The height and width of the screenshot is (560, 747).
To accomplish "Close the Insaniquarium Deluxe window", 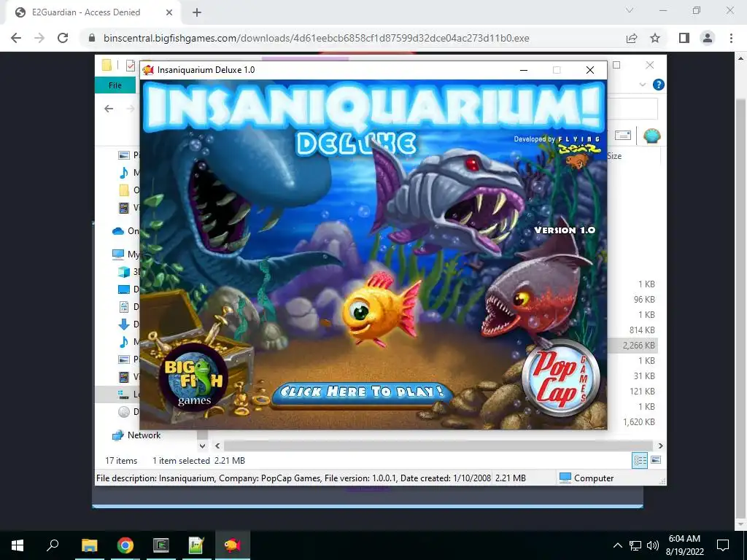I will pos(589,70).
